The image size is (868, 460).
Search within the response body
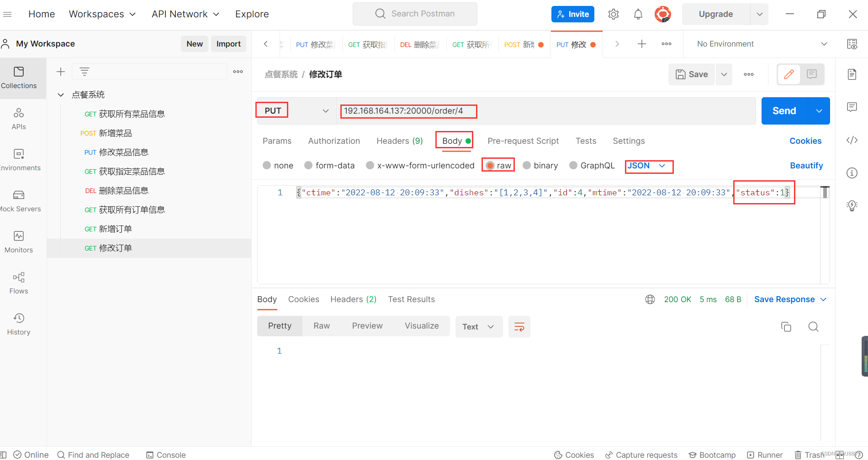pos(813,327)
